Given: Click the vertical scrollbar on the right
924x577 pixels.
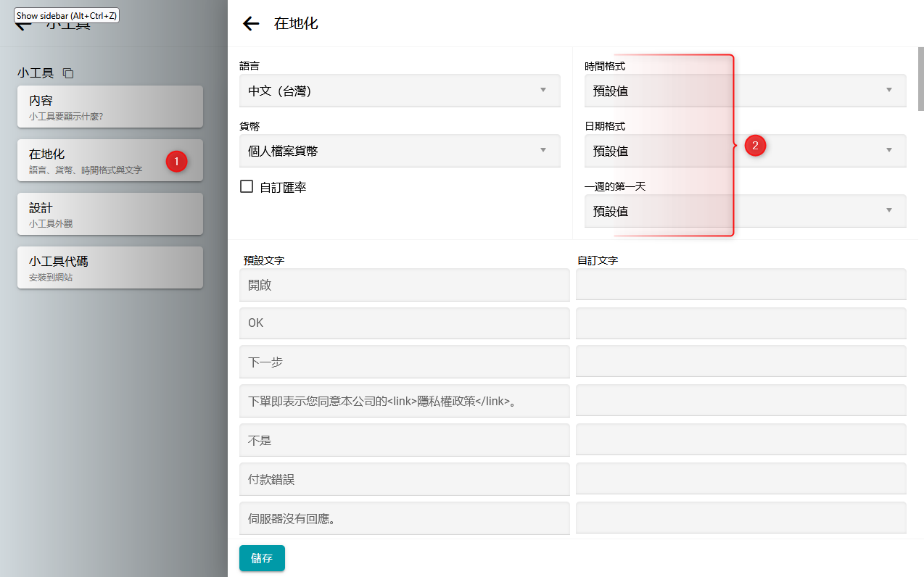Looking at the screenshot, I should (920, 80).
